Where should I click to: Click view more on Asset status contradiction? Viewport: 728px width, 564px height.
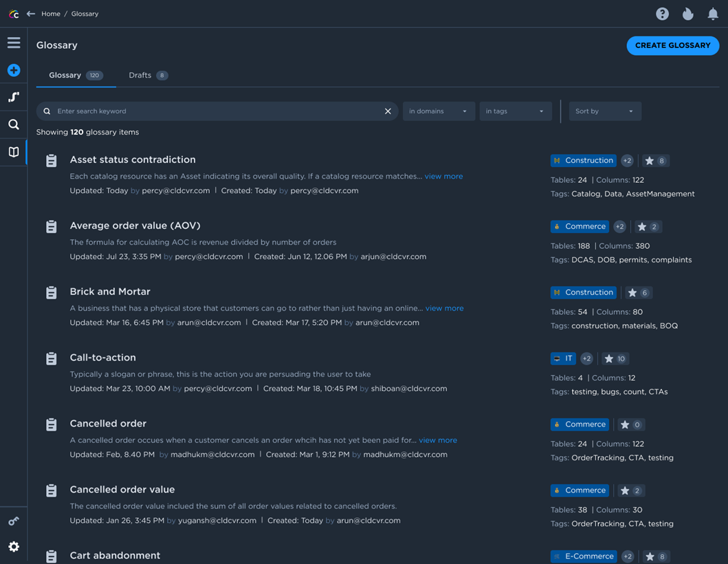tap(443, 177)
